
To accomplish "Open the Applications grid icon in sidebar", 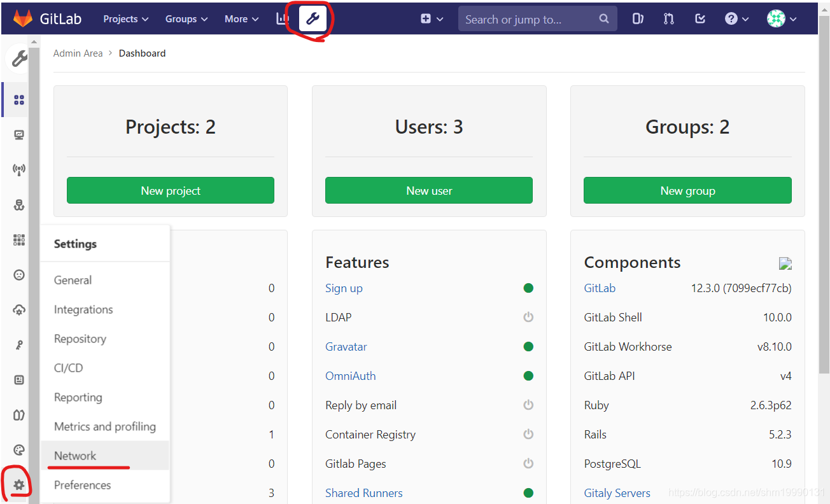I will click(19, 240).
